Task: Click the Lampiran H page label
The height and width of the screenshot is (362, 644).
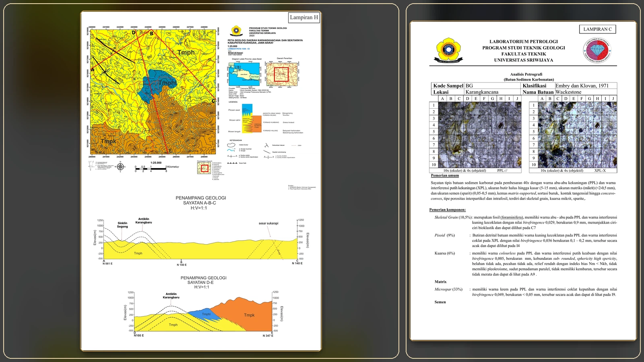Action: [304, 17]
